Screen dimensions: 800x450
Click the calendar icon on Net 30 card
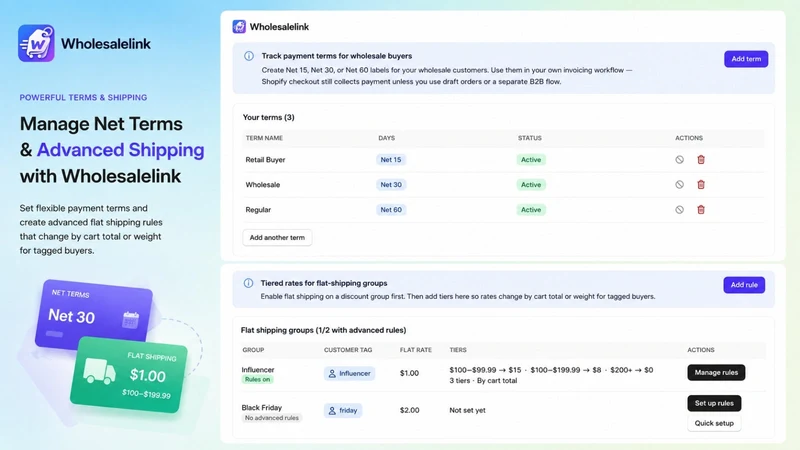[x=131, y=320]
